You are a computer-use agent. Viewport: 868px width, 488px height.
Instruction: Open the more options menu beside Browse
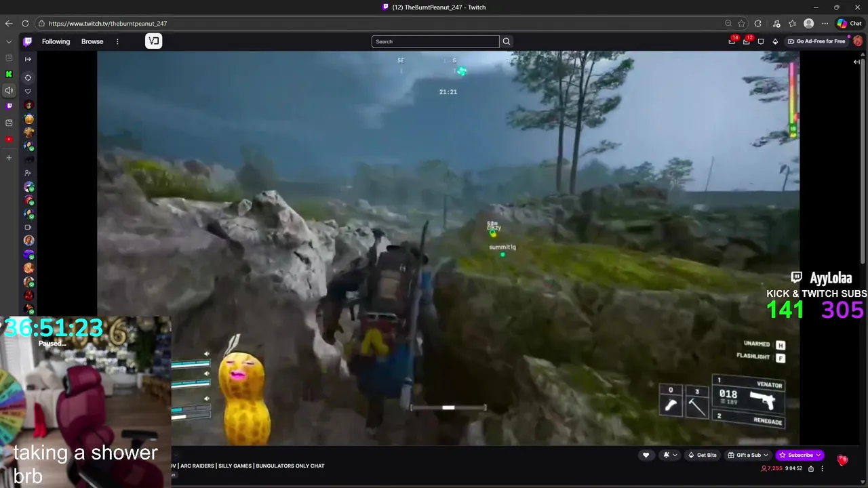117,41
